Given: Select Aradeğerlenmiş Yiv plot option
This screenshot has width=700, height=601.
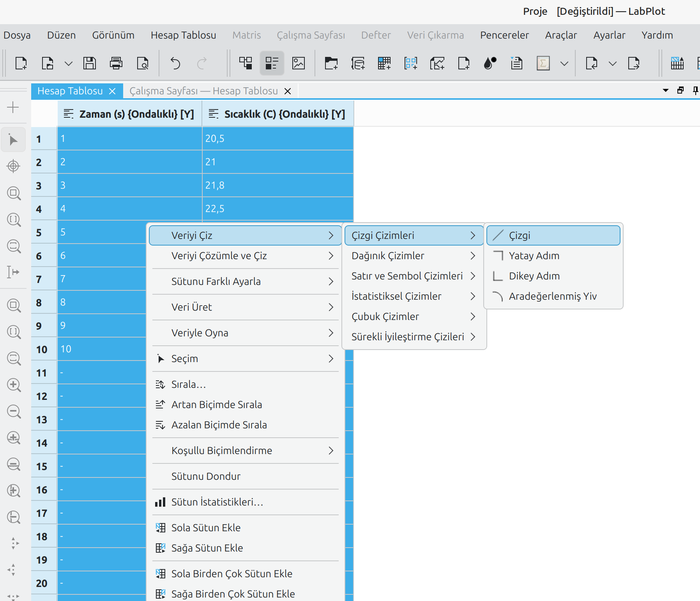Looking at the screenshot, I should pos(553,296).
